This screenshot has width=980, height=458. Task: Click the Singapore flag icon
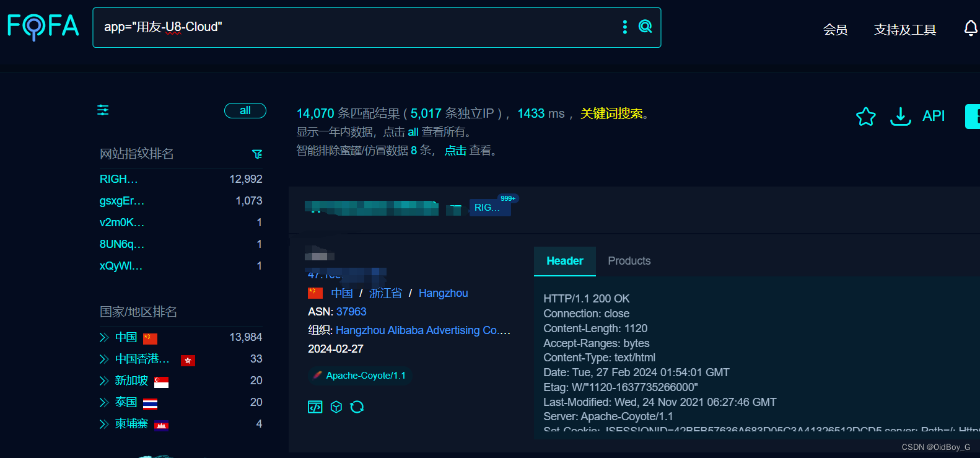point(161,382)
